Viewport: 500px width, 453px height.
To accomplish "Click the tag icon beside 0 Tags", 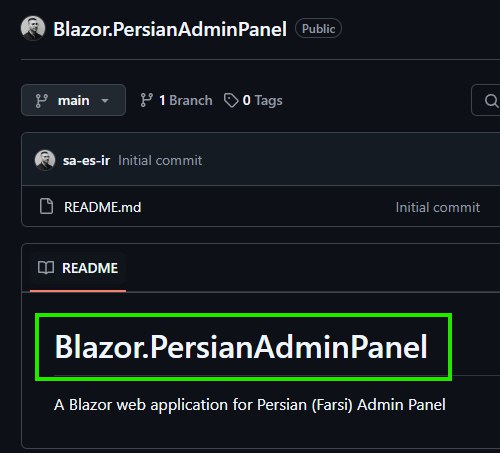I will [x=231, y=100].
